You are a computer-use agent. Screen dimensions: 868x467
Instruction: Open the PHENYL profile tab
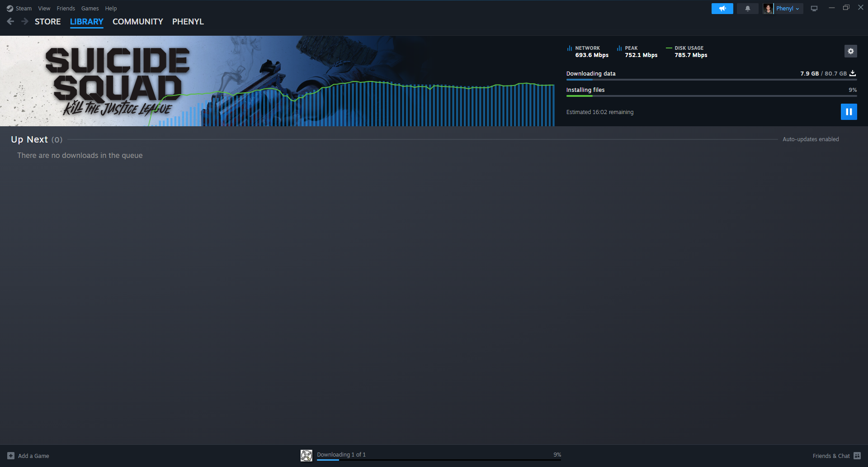tap(188, 22)
